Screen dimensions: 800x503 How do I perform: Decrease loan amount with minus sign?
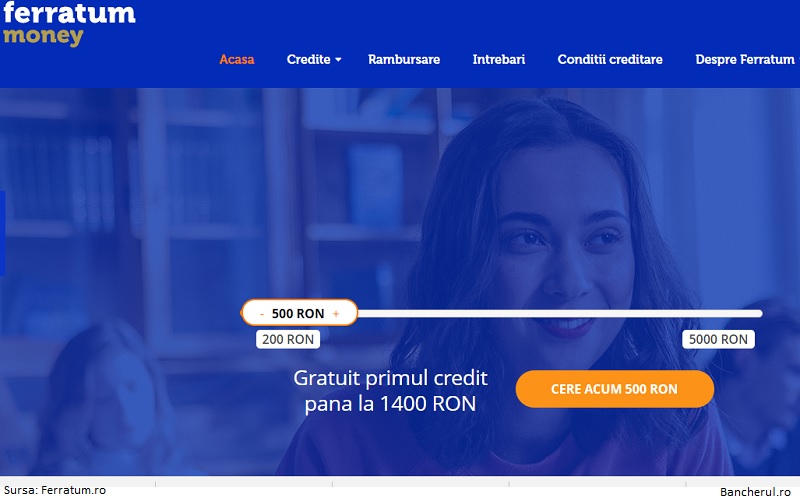point(262,314)
